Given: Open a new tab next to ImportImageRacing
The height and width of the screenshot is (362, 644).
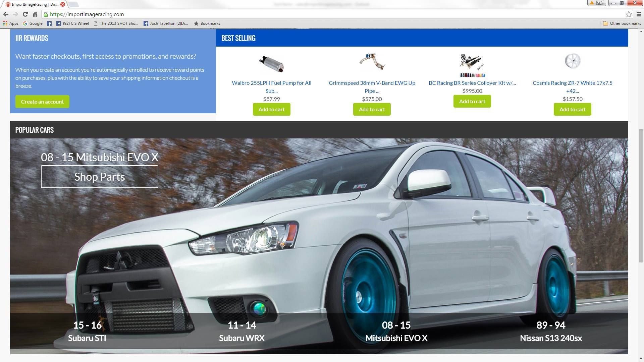Looking at the screenshot, I should (x=73, y=4).
